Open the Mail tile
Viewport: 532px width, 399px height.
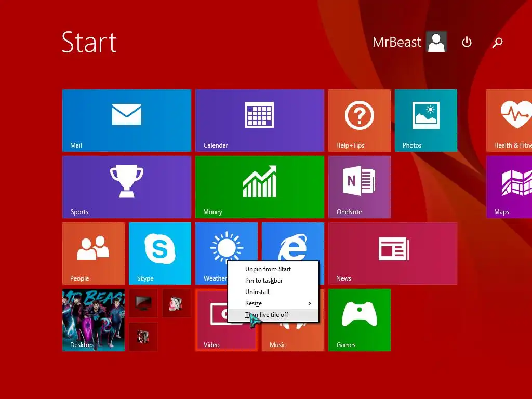[127, 120]
